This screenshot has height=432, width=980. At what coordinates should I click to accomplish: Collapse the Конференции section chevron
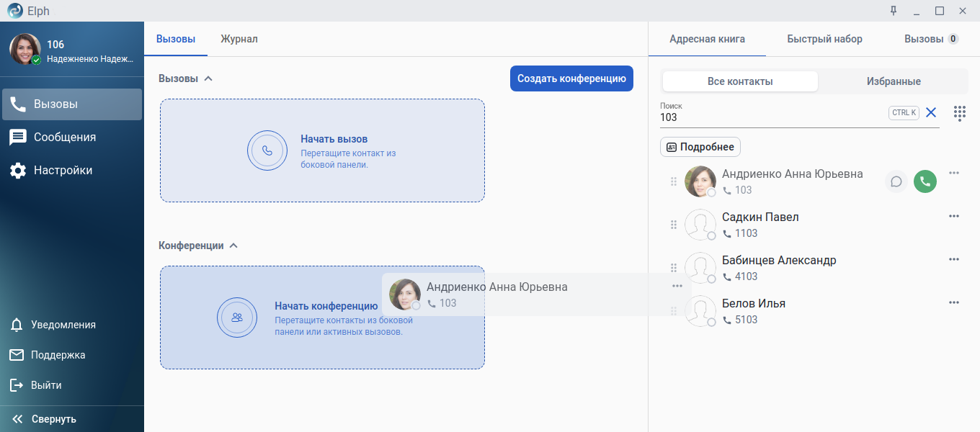pos(233,246)
